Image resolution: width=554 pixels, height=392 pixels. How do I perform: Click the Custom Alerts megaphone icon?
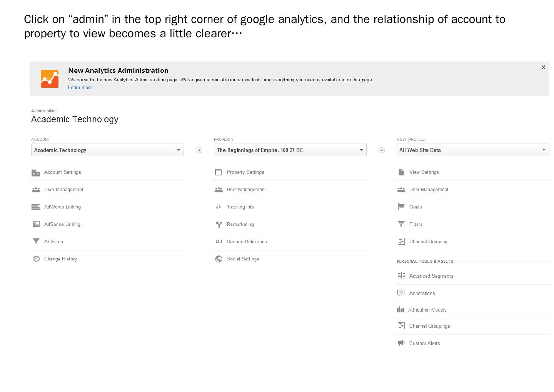[401, 343]
